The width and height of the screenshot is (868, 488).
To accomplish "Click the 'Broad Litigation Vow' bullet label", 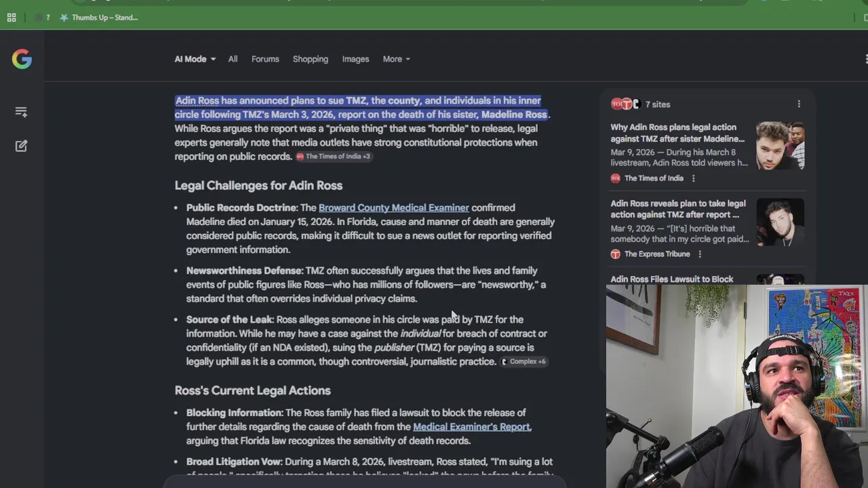I will (x=233, y=462).
